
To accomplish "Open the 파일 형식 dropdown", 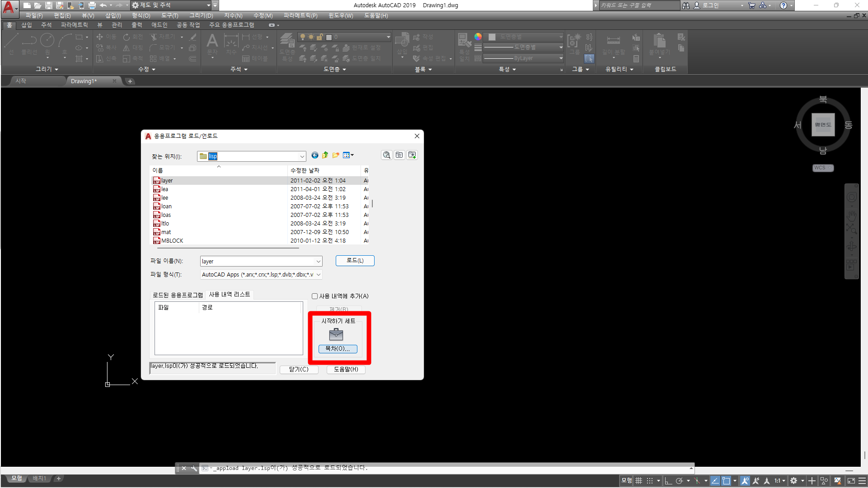I will 319,275.
